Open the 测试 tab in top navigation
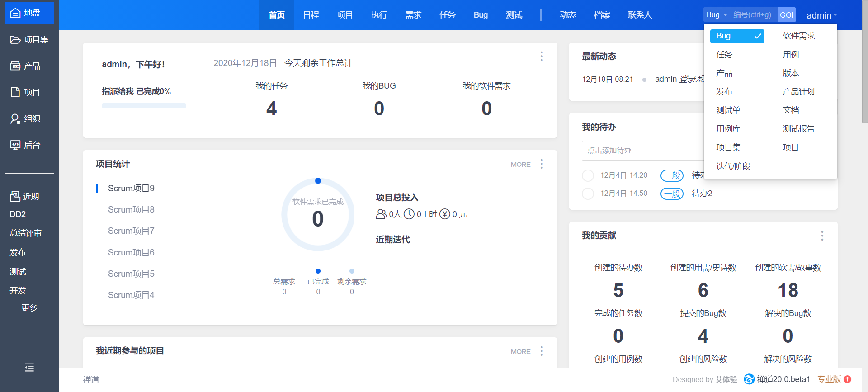The height and width of the screenshot is (392, 868). [x=514, y=15]
